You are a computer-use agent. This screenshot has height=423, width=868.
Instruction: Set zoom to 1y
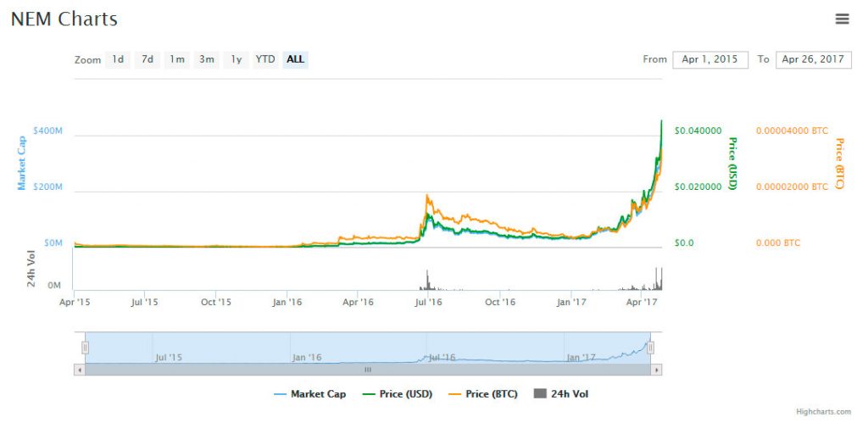[x=236, y=59]
